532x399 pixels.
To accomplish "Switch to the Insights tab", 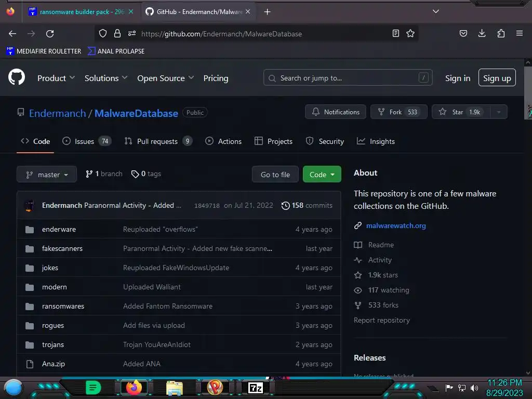I will pos(376,141).
